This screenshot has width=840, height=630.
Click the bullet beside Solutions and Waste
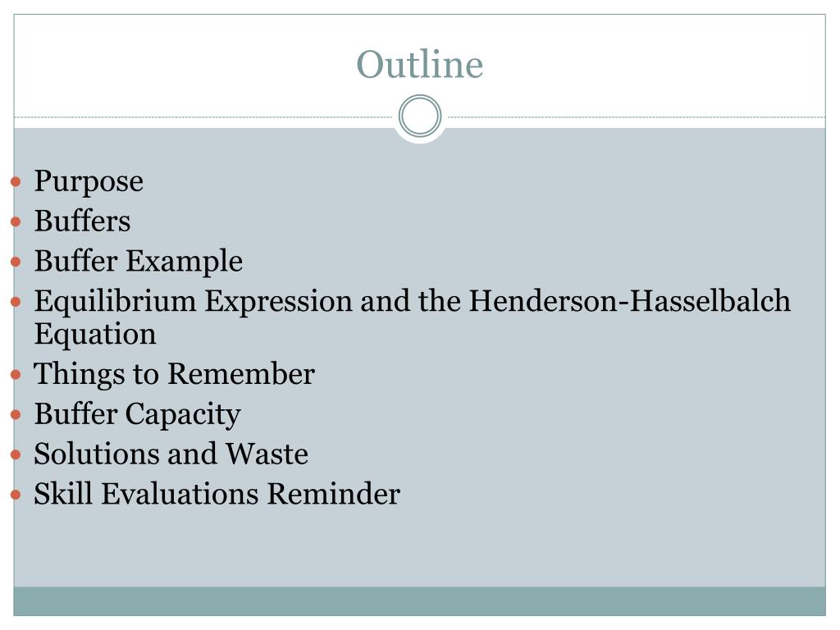click(x=16, y=454)
